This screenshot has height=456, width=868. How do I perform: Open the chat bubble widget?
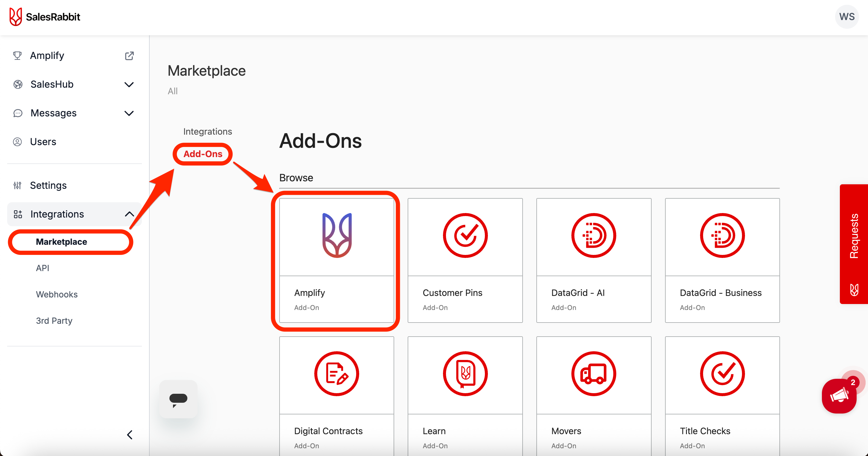point(178,399)
